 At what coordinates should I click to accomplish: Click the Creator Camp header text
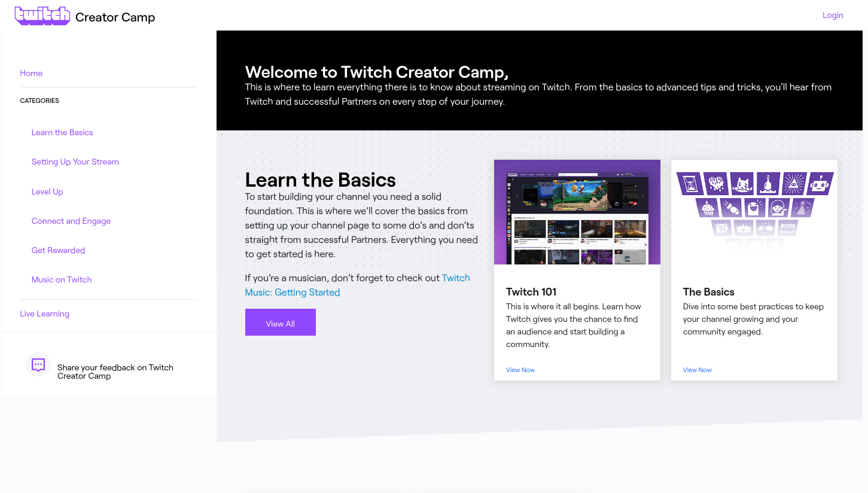point(115,17)
